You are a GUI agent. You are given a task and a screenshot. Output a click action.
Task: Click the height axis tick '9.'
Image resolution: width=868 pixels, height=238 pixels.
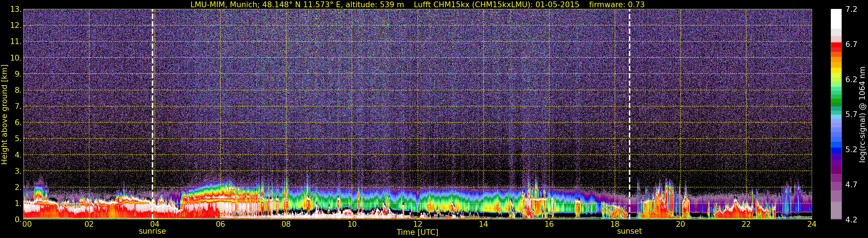pyautogui.click(x=18, y=74)
